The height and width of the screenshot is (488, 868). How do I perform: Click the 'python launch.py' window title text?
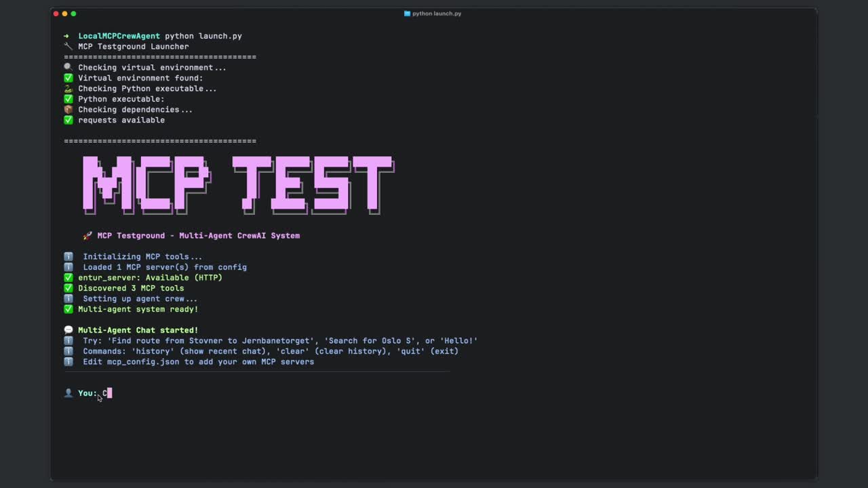point(437,14)
